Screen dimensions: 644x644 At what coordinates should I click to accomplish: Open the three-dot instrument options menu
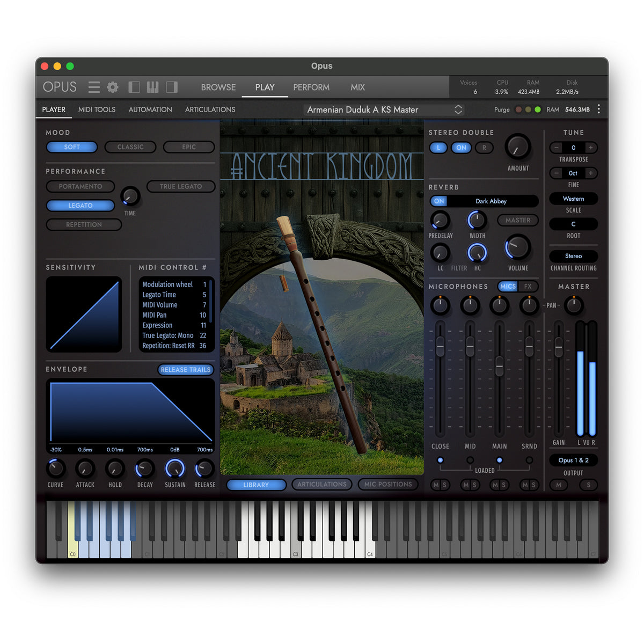599,109
